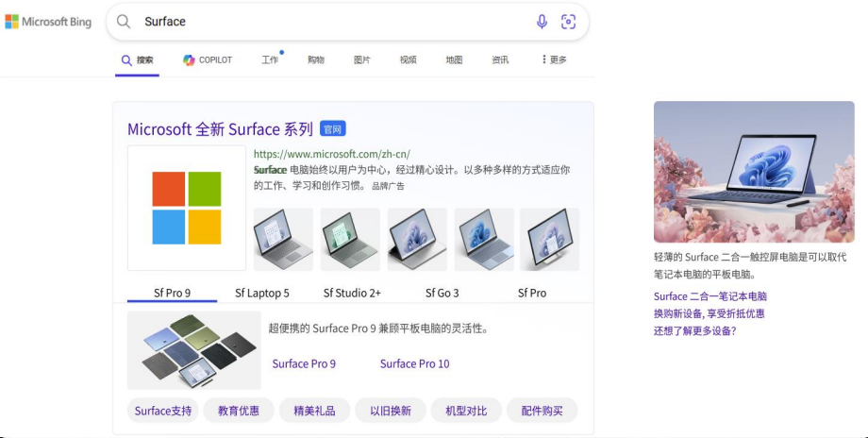
Task: Select the Sf Studio 2+ tab
Action: [352, 293]
